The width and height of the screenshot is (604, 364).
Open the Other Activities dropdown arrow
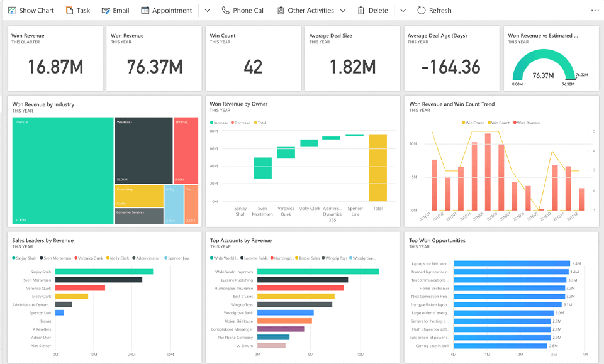point(343,11)
